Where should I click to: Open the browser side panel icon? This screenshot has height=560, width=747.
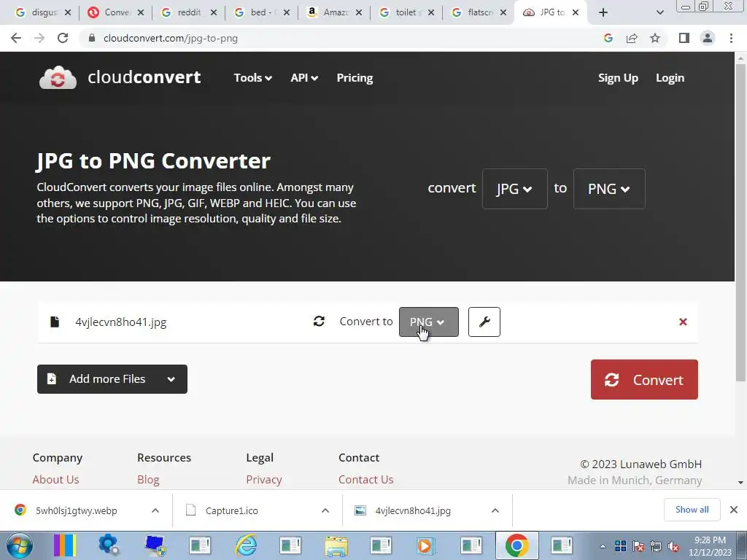(x=684, y=38)
